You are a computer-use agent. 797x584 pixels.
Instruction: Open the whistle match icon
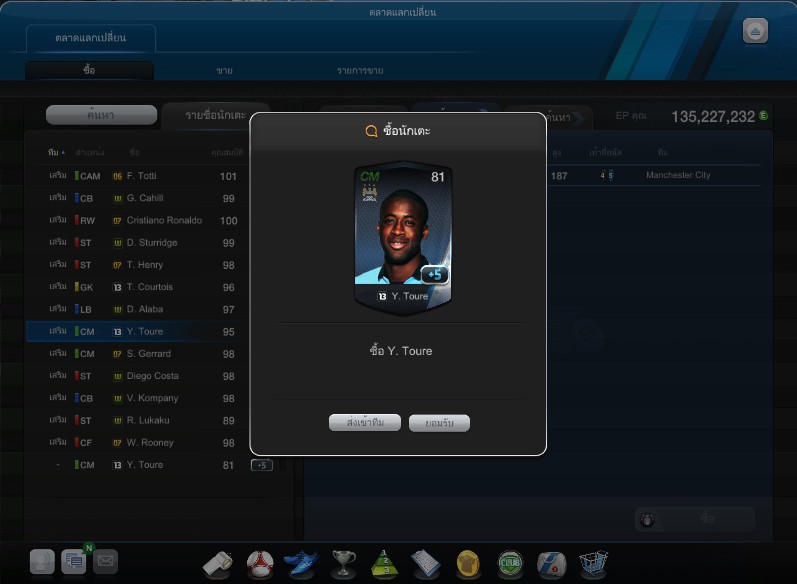pos(218,564)
